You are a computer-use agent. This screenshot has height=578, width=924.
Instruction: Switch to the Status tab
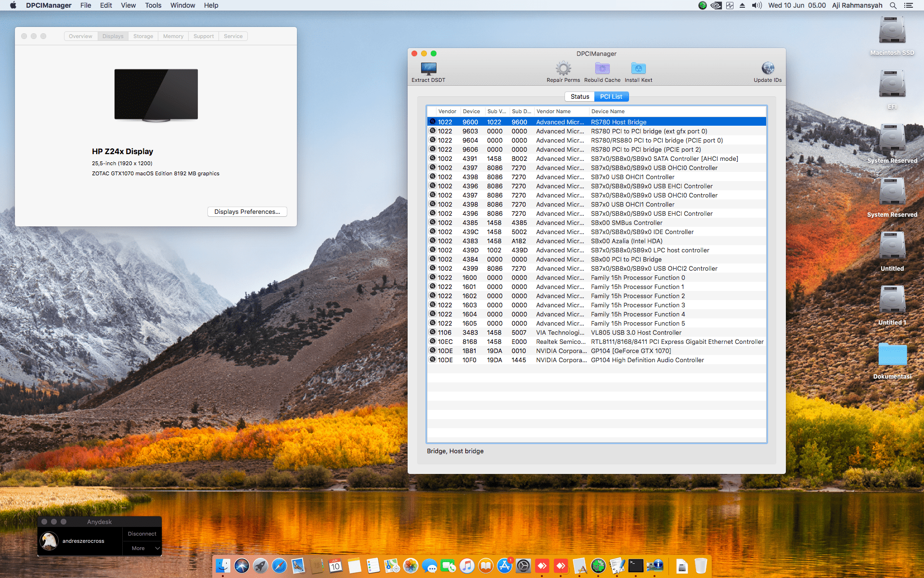(580, 96)
